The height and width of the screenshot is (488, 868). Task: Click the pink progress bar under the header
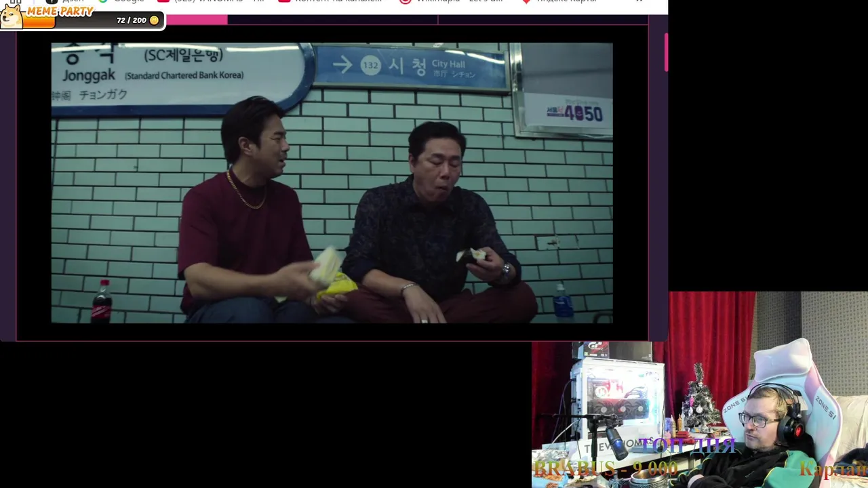(197, 20)
